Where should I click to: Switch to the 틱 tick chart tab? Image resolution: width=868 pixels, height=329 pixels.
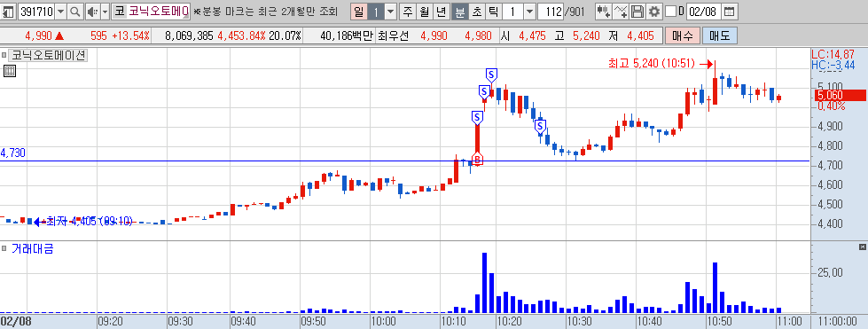click(x=494, y=11)
